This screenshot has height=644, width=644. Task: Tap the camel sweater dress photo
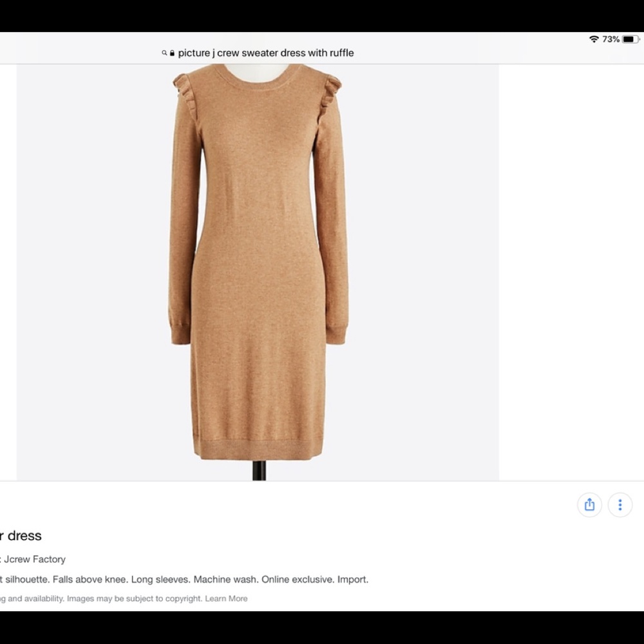258,258
